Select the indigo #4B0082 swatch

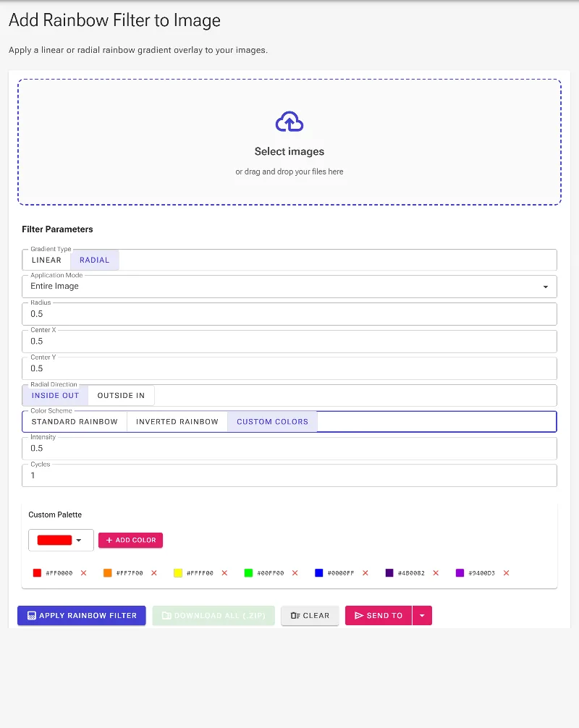pos(389,573)
